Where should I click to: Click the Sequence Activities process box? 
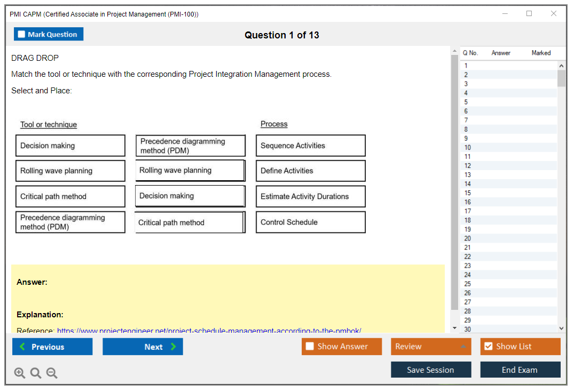[310, 146]
